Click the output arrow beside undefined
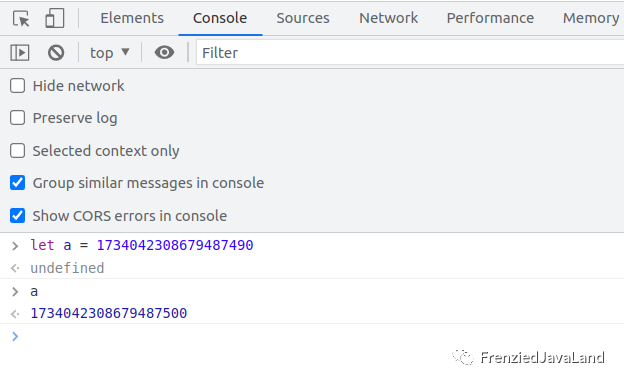The width and height of the screenshot is (624, 382). 15,268
